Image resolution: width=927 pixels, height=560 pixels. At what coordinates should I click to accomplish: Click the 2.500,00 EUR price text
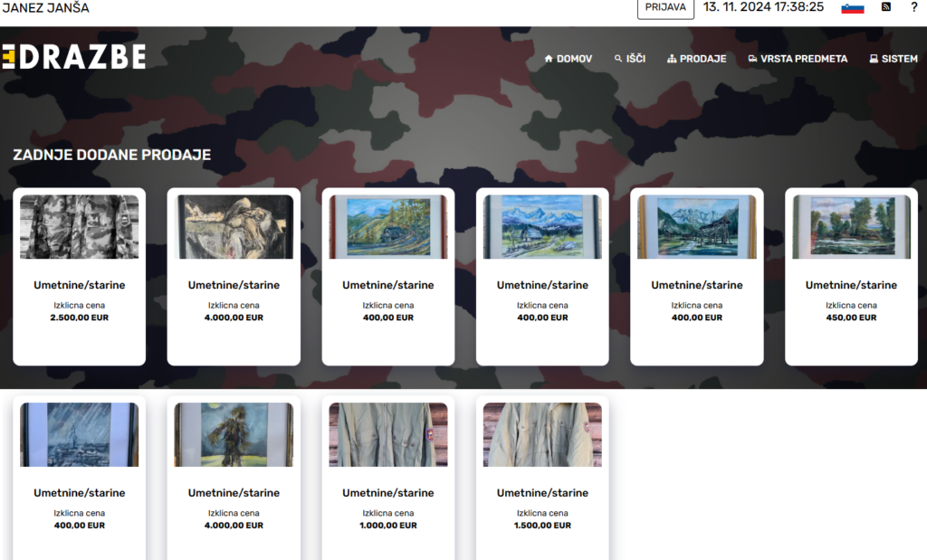80,318
